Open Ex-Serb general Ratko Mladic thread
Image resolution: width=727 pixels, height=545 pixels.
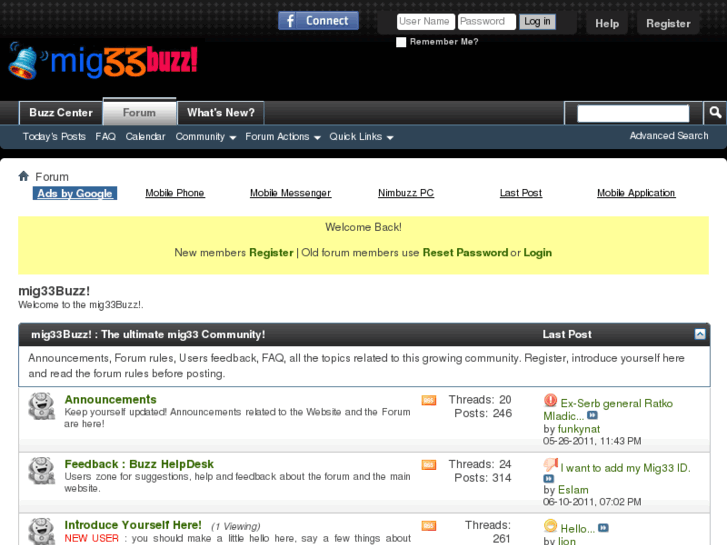(x=608, y=410)
